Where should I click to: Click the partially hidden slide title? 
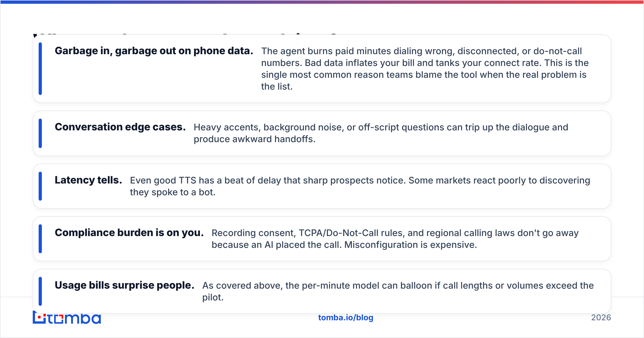point(188,34)
